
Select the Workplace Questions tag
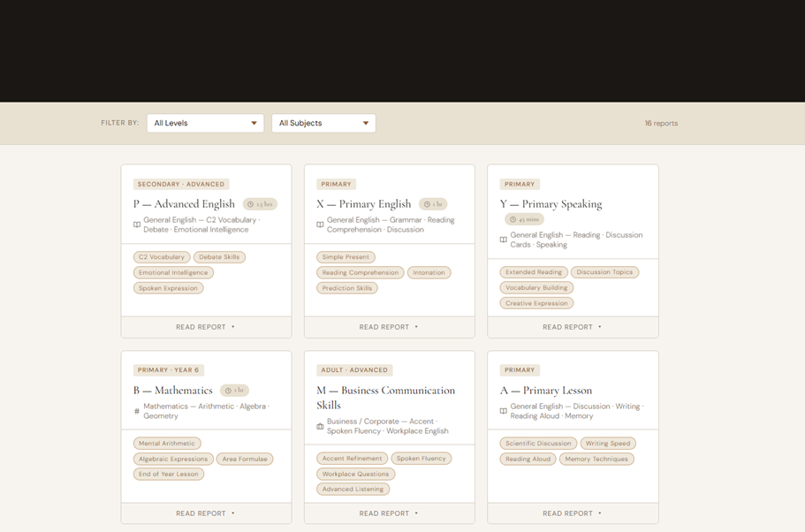pos(356,474)
